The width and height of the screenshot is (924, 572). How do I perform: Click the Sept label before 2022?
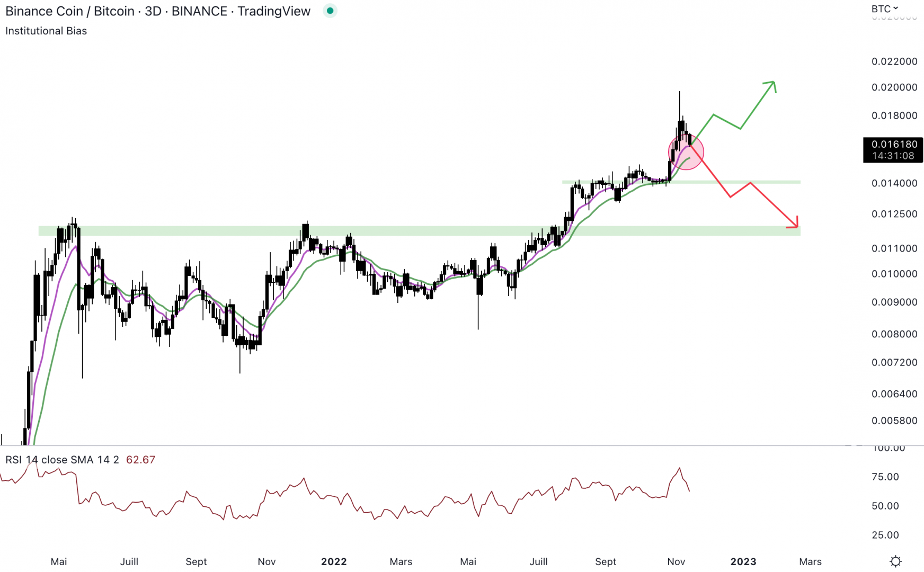pos(196,562)
